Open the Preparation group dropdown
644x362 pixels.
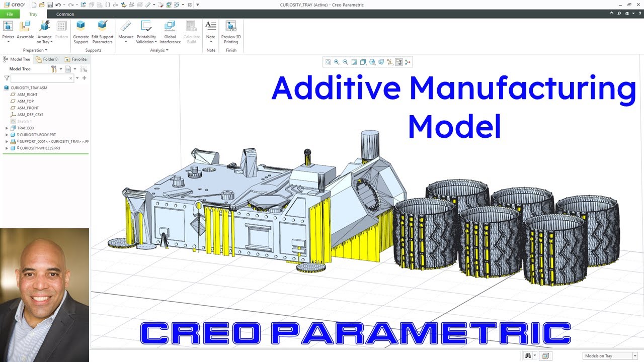pos(35,50)
